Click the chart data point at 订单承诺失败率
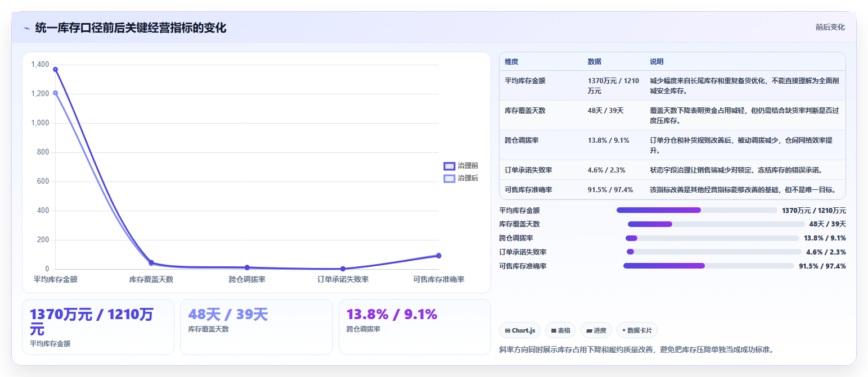The height and width of the screenshot is (377, 868). point(343,269)
